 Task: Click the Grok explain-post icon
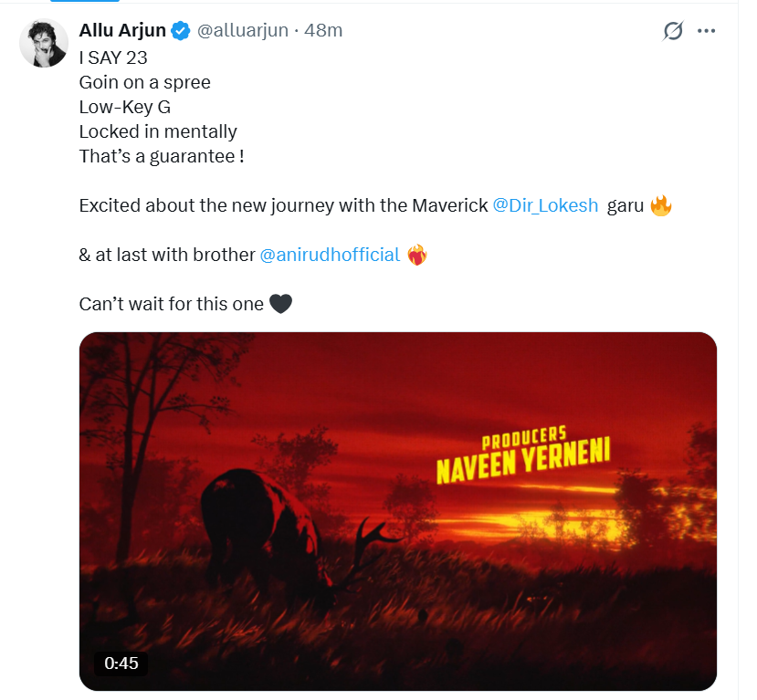[673, 31]
